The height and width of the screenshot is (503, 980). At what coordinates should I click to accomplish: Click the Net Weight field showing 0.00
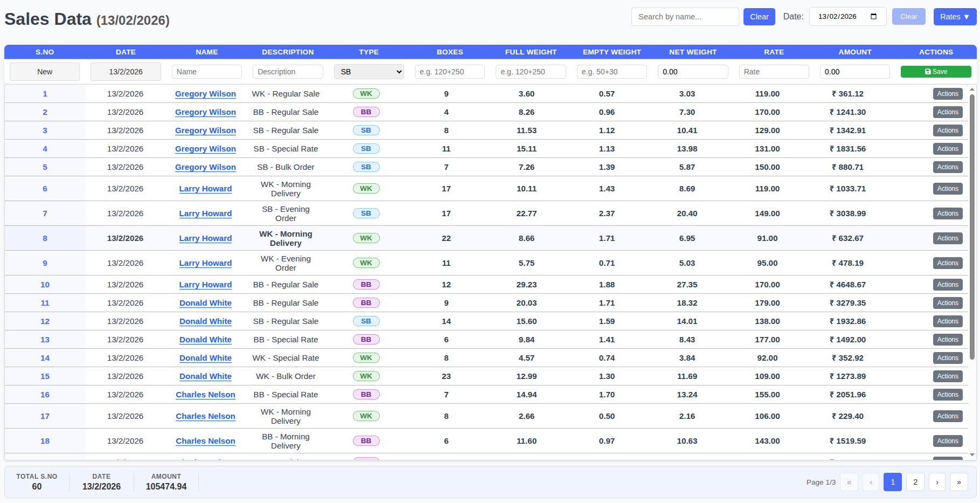693,72
